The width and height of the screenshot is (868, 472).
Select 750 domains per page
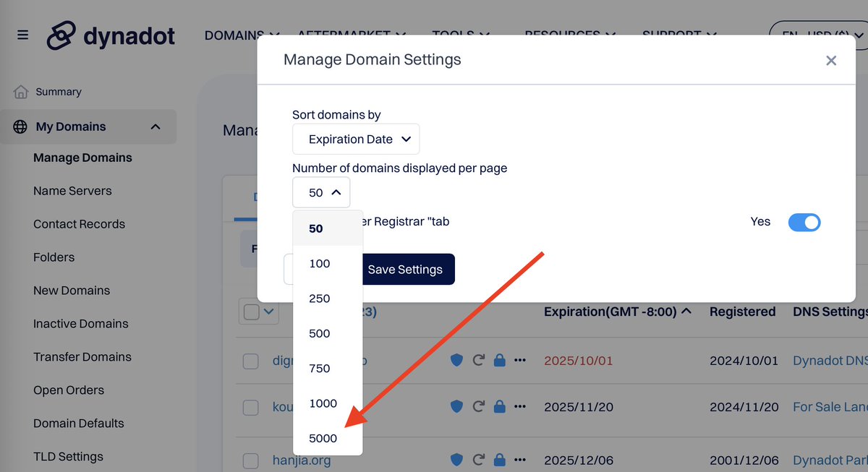(x=328, y=369)
